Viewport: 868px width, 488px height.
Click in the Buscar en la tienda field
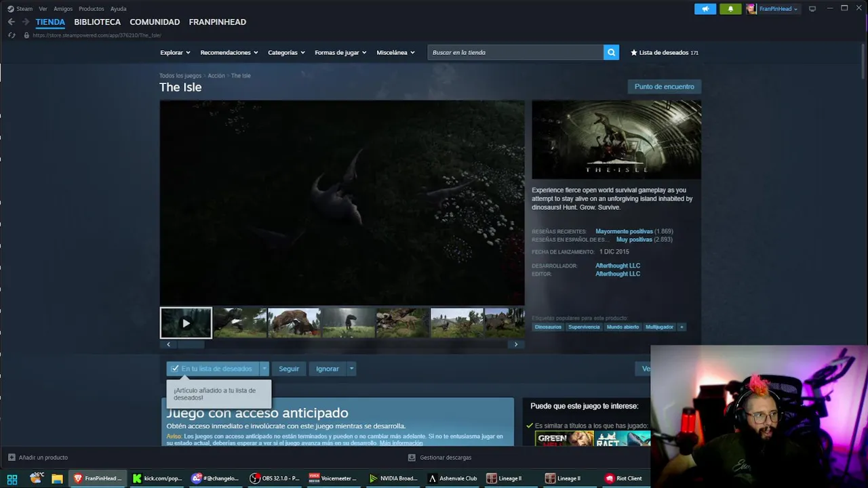point(515,52)
